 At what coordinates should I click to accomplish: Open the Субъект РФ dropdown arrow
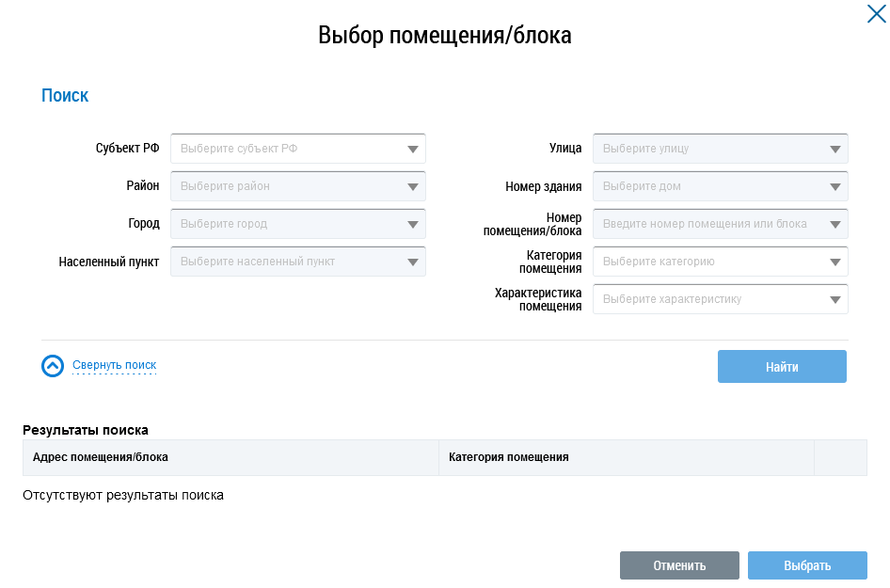[412, 149]
